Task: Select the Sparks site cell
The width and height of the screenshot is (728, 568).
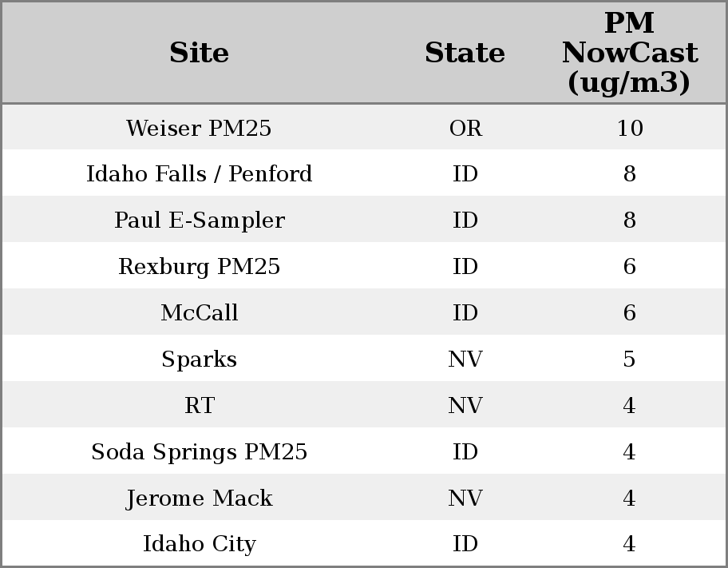Action: click(x=199, y=359)
